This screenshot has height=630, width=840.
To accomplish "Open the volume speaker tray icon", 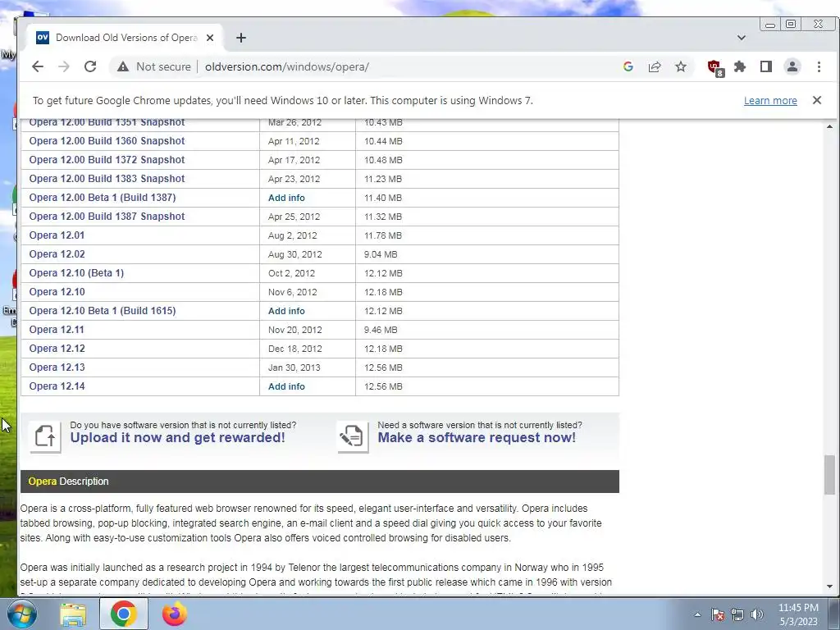I will pos(757,614).
